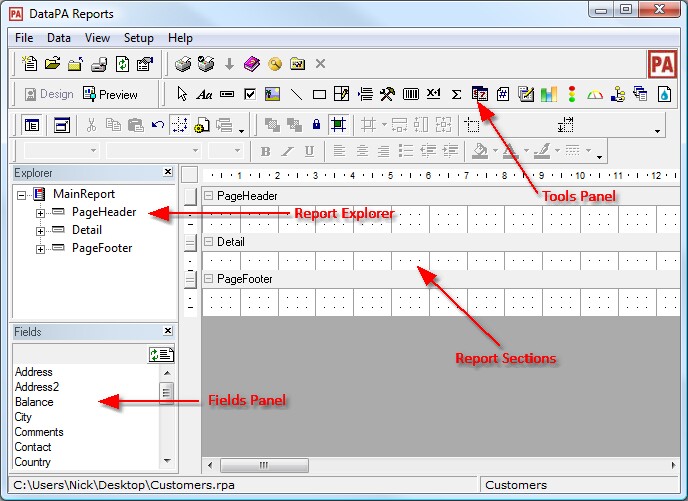Select the Balance field in Fields list
This screenshot has width=688, height=501.
point(34,402)
